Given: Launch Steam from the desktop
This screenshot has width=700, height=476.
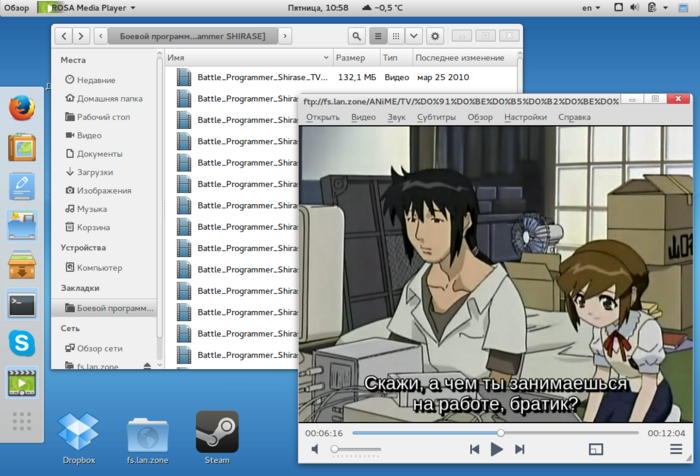Looking at the screenshot, I should click(x=217, y=437).
